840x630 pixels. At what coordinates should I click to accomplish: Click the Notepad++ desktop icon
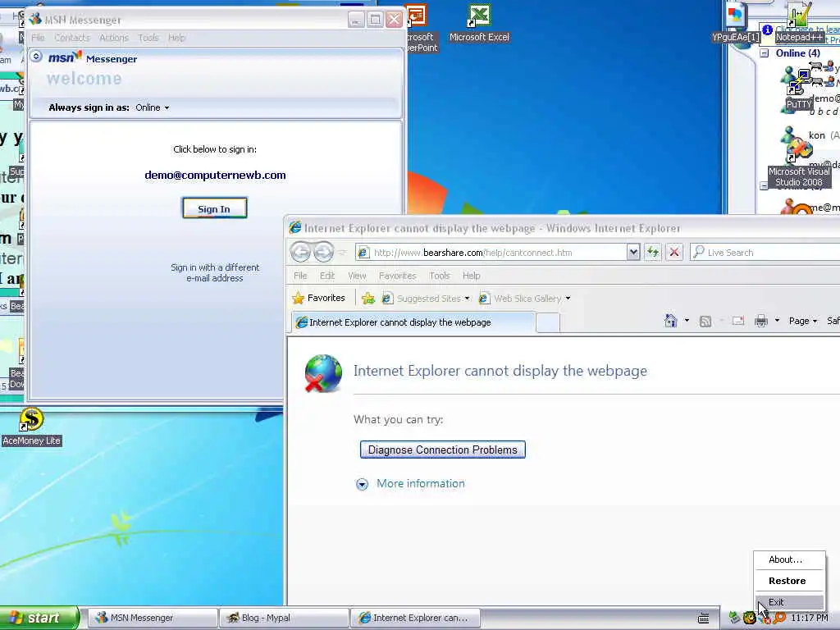[799, 24]
